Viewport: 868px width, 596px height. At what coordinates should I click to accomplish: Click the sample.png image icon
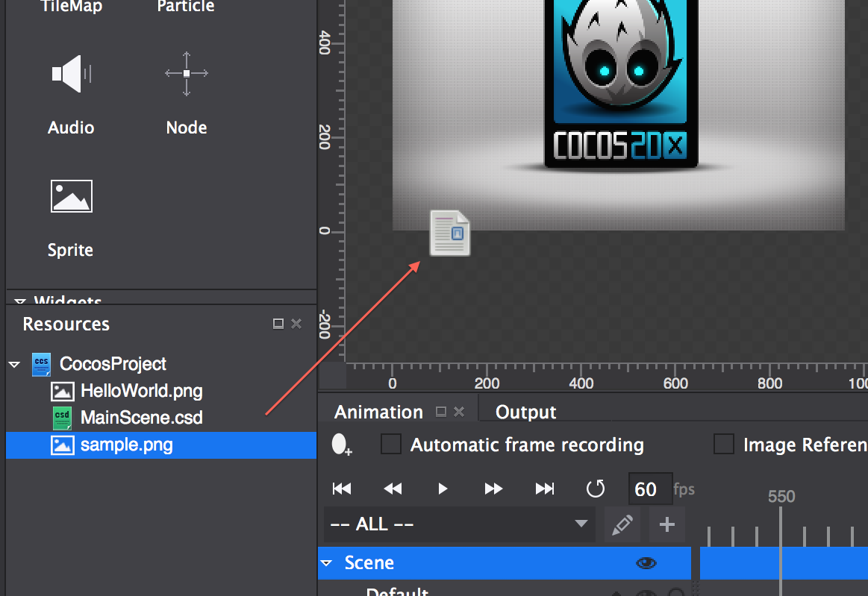63,445
